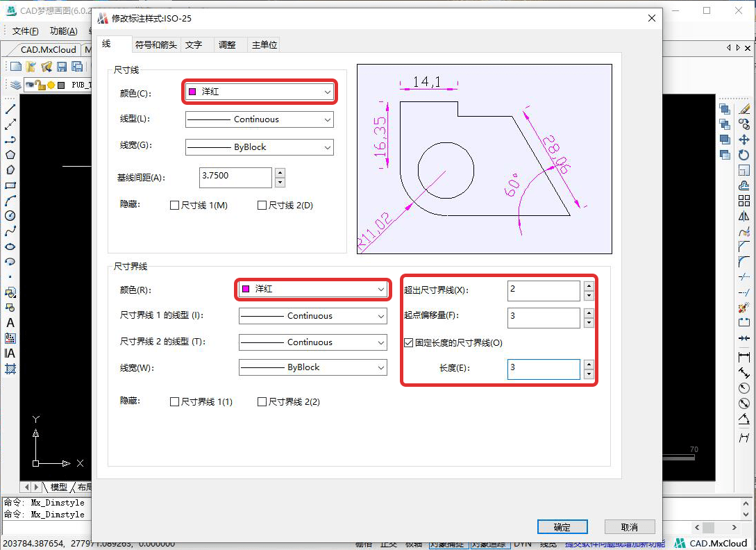Click the 确定 button

(562, 527)
